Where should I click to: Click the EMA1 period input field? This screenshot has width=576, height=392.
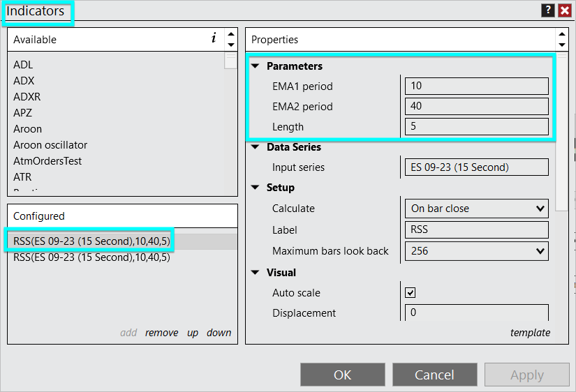click(x=476, y=86)
